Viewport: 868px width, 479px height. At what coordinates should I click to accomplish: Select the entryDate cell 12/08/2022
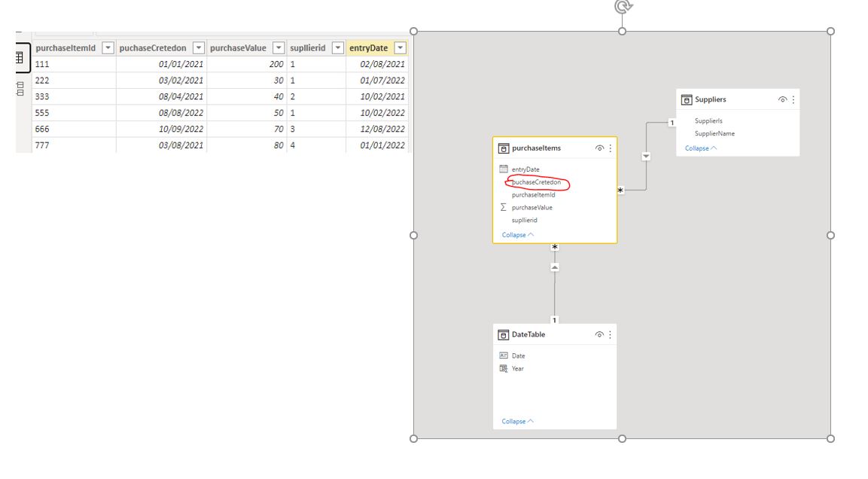(x=377, y=129)
